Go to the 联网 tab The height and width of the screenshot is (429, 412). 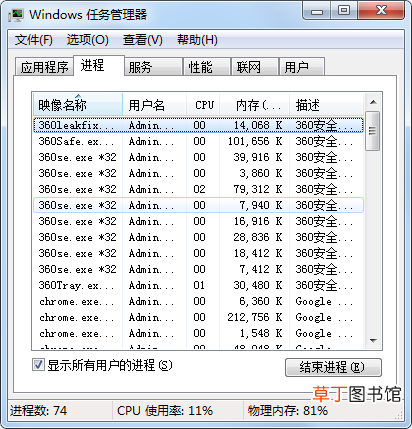click(255, 67)
